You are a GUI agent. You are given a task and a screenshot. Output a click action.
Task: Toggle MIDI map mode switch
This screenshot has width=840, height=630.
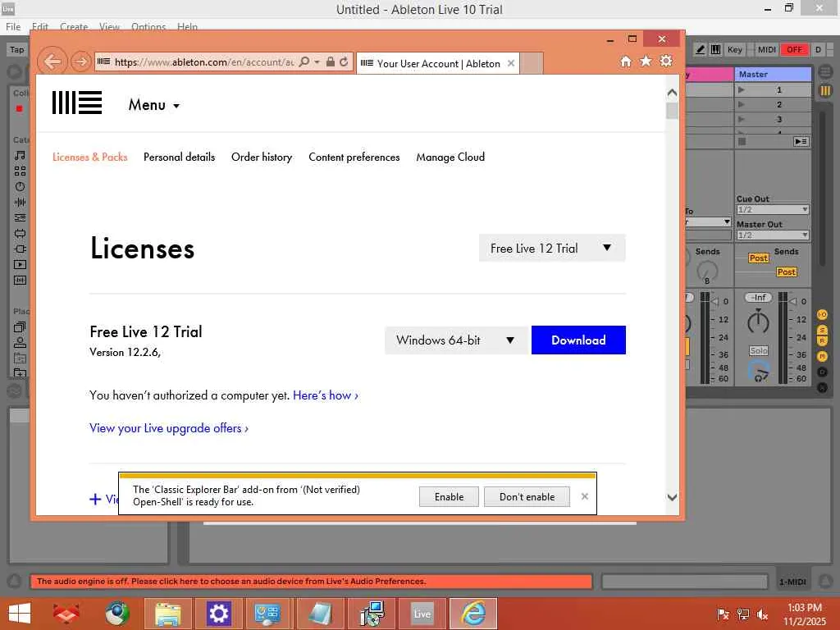[x=767, y=49]
